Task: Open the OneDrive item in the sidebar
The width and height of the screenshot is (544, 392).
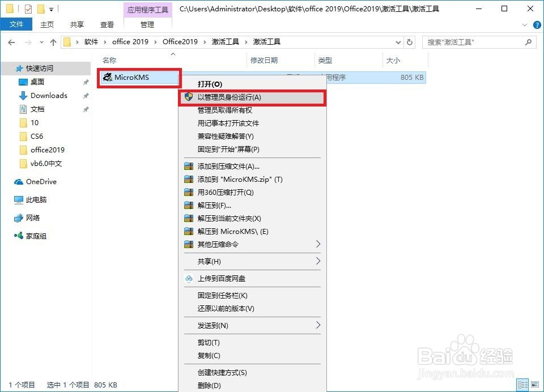Action: [41, 181]
